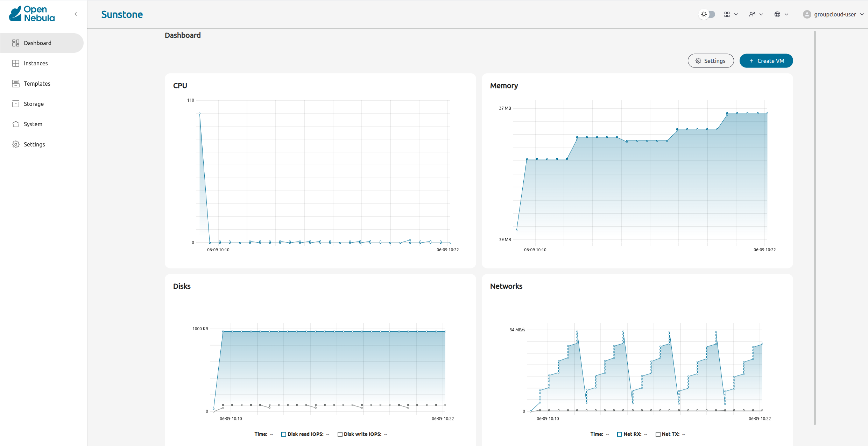Click the System house icon

click(x=16, y=124)
